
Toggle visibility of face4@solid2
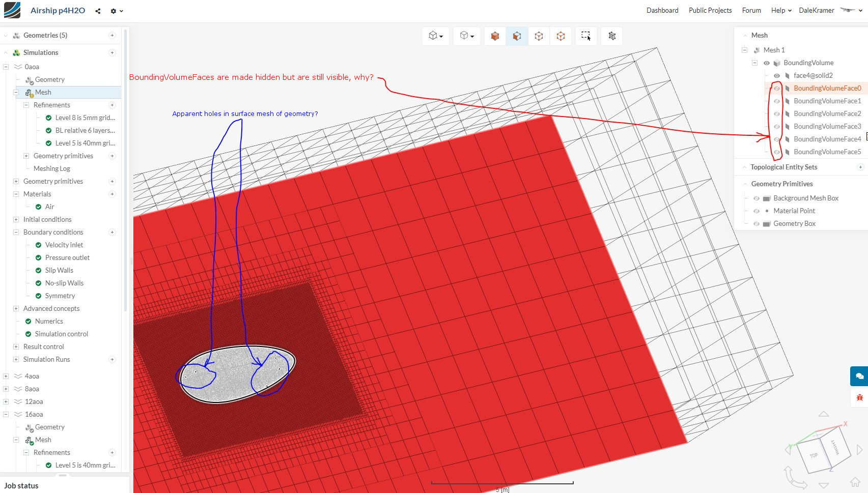[777, 75]
